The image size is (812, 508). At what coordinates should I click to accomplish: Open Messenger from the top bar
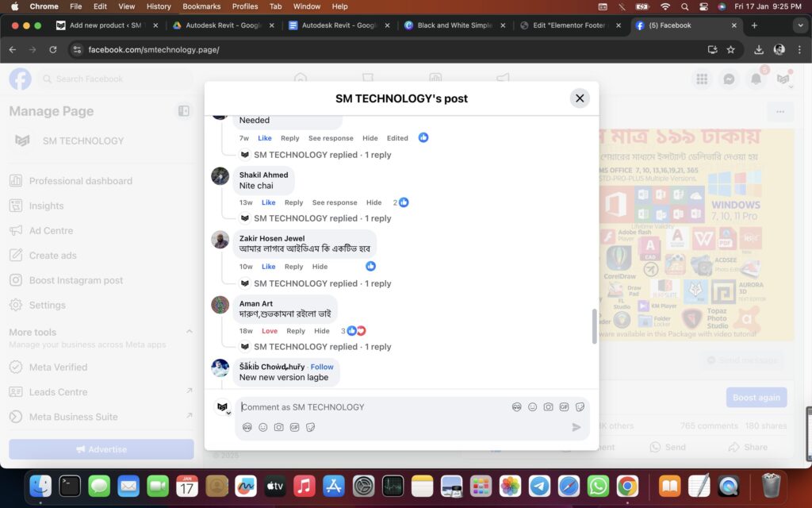[729, 79]
